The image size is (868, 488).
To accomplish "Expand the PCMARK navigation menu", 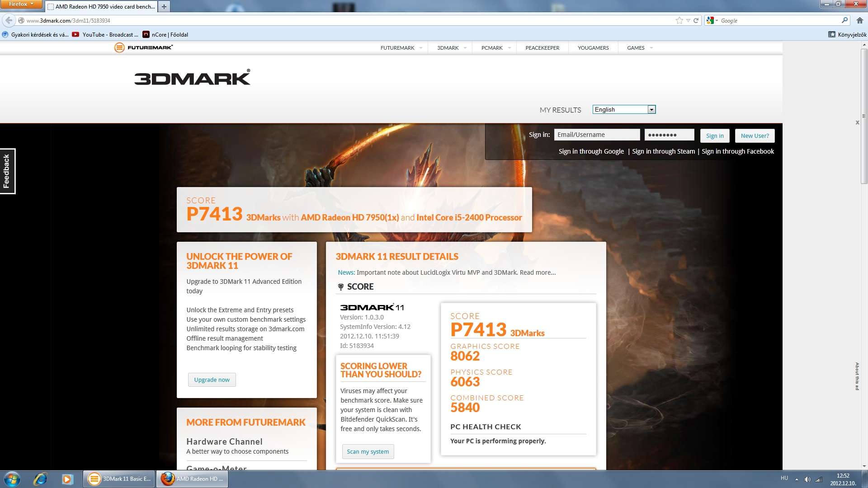I will 496,48.
